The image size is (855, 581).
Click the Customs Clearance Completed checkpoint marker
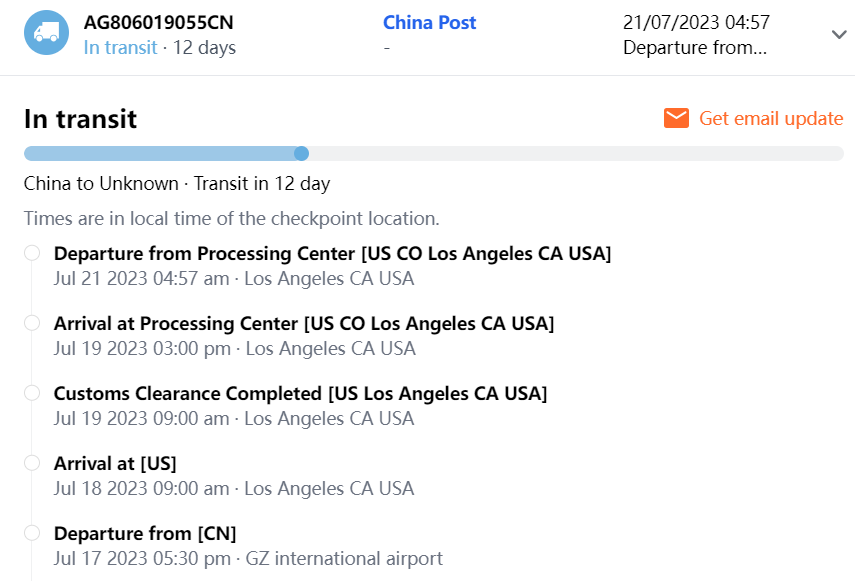[32, 393]
